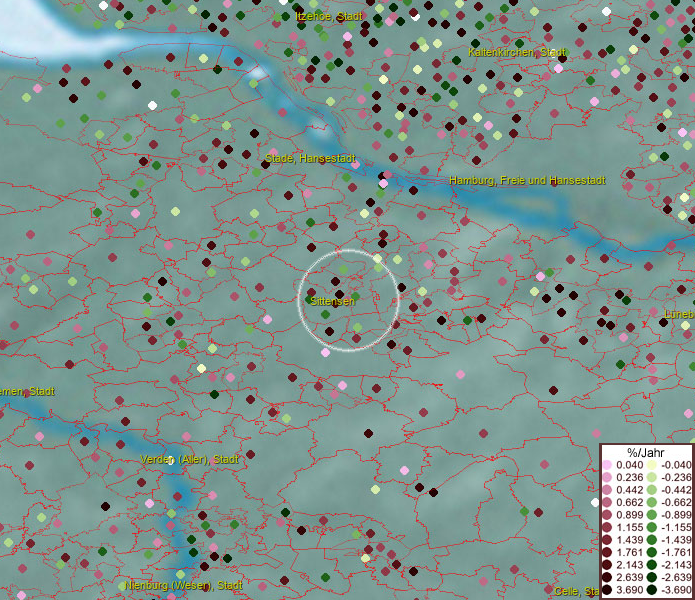Click the -0.236 value text in legend

coord(676,477)
